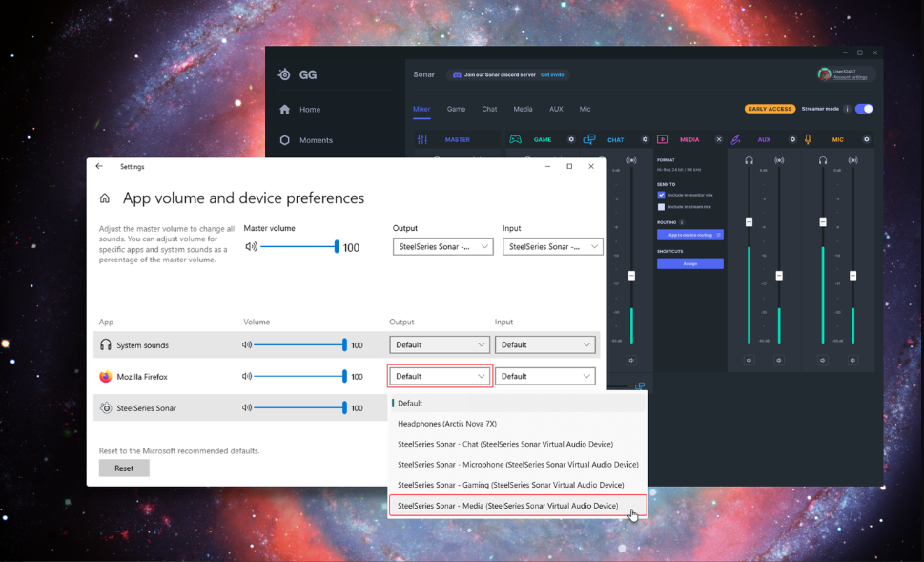
Task: Open the user avatar in the GG window
Action: pyautogui.click(x=825, y=73)
